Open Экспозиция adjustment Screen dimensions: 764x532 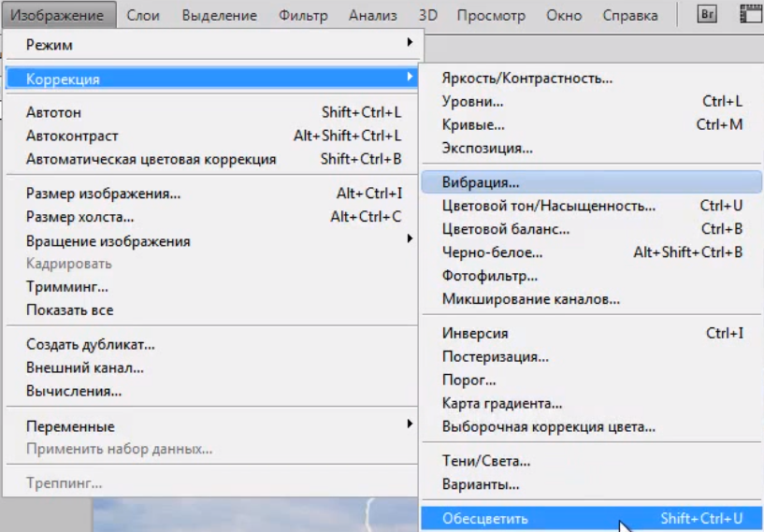pyautogui.click(x=592, y=148)
